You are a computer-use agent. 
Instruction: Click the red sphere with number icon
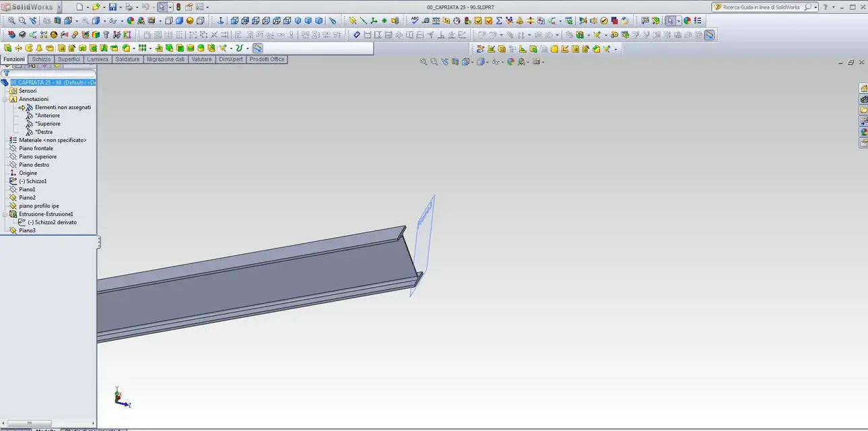coord(11,34)
